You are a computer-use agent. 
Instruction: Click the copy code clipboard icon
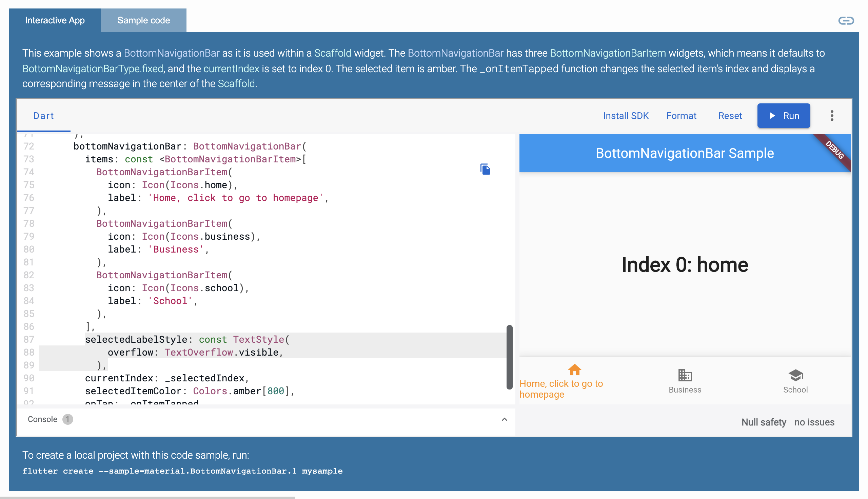click(x=485, y=169)
